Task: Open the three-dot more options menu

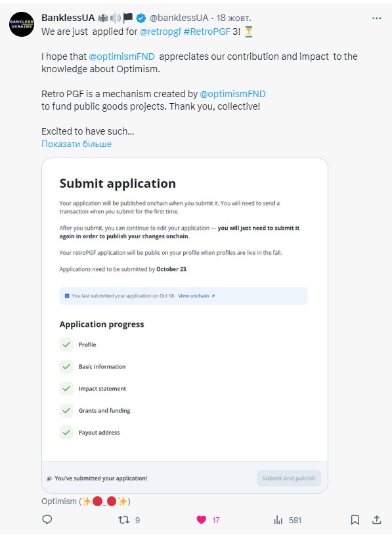Action: click(377, 18)
